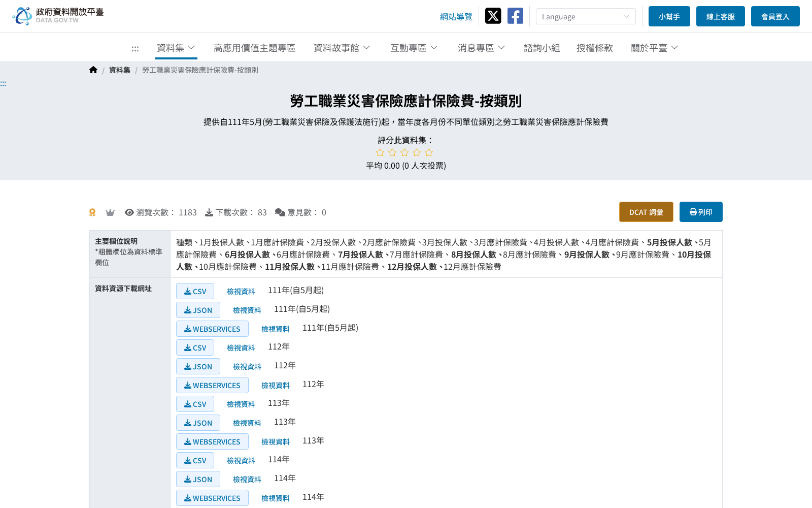Rate the dataset two stars
The width and height of the screenshot is (812, 508).
pos(392,152)
